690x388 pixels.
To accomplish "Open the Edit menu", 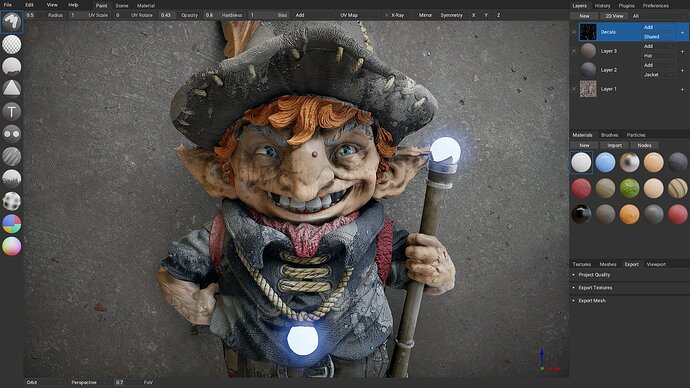I will tap(29, 5).
